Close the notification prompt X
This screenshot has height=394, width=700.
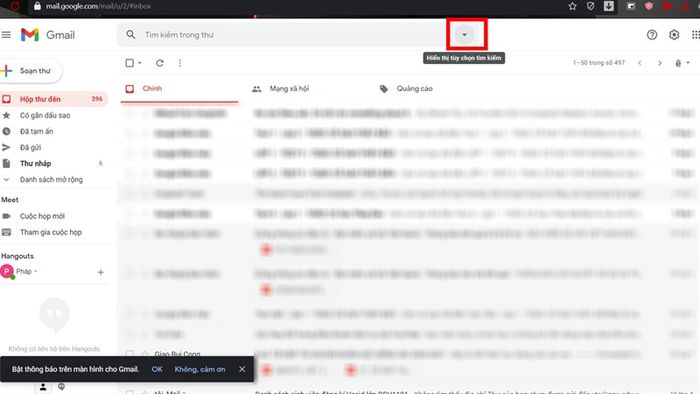point(242,369)
